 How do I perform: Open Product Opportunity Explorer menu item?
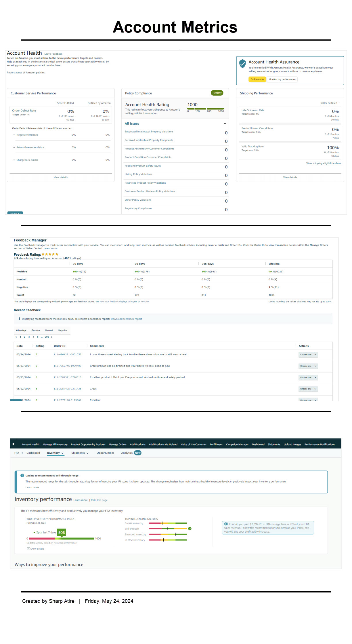click(88, 444)
